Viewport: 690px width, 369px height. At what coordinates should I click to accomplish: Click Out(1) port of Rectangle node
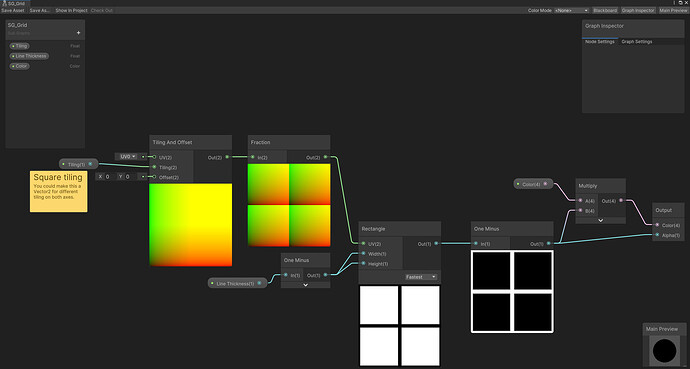click(x=436, y=243)
